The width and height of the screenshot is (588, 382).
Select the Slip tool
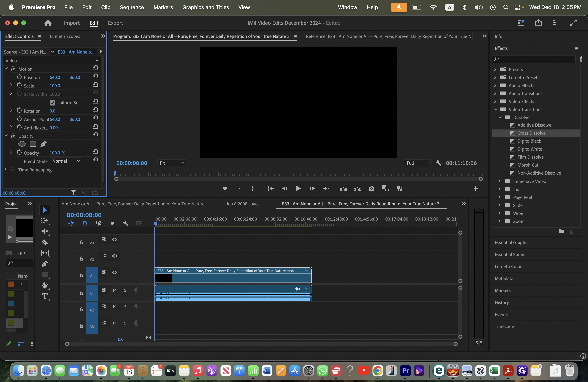(45, 253)
